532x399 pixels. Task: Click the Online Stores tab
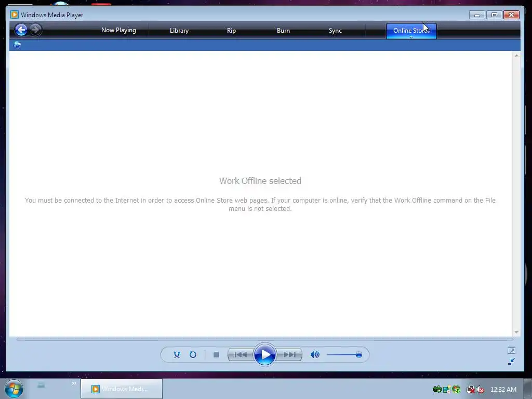(411, 30)
